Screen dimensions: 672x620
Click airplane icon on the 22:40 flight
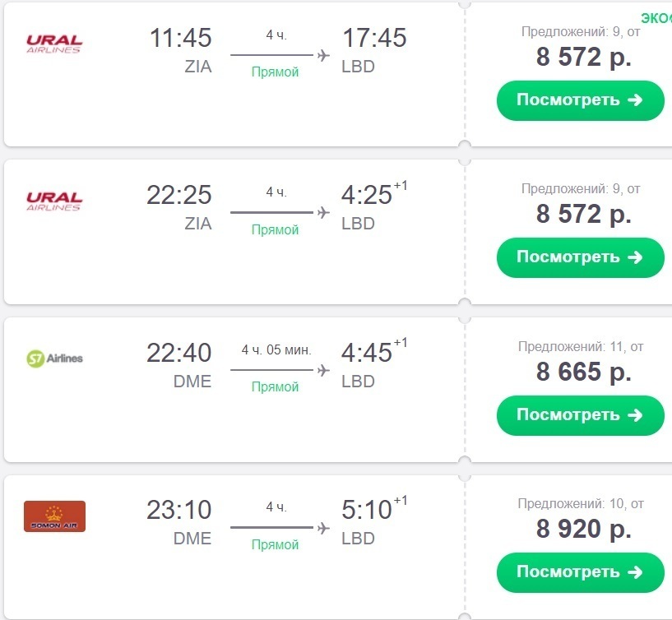point(323,370)
